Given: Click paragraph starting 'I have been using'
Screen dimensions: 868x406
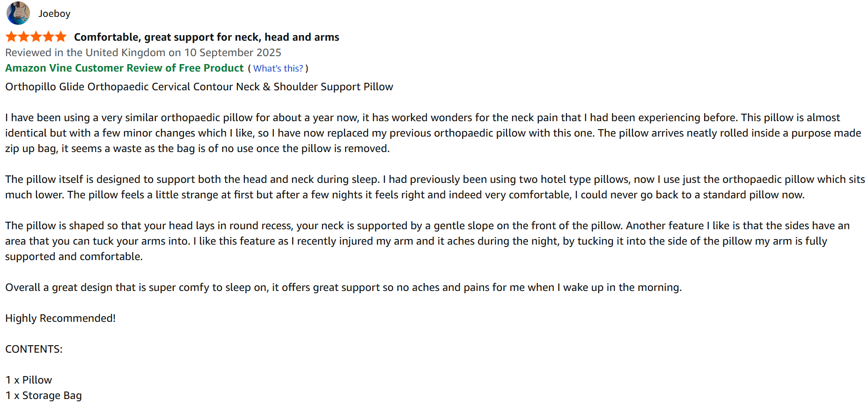Looking at the screenshot, I should (x=421, y=133).
